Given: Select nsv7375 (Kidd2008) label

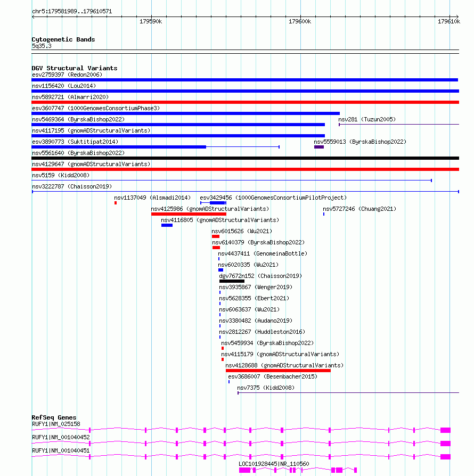Looking at the screenshot, I should coord(266,388).
